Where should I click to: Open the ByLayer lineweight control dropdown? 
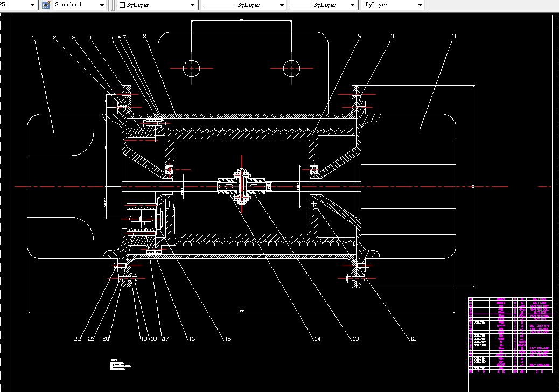pyautogui.click(x=352, y=5)
